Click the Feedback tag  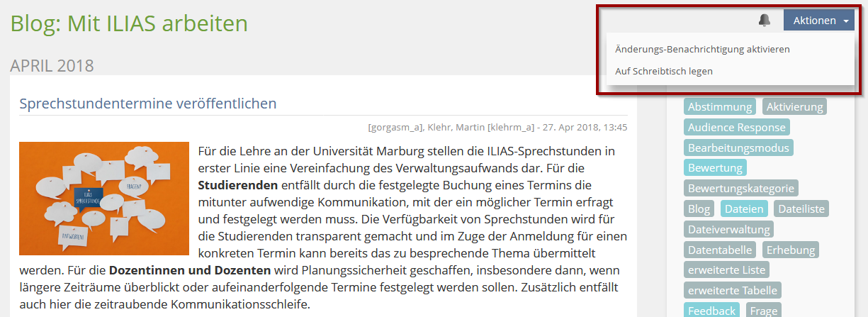pyautogui.click(x=711, y=311)
